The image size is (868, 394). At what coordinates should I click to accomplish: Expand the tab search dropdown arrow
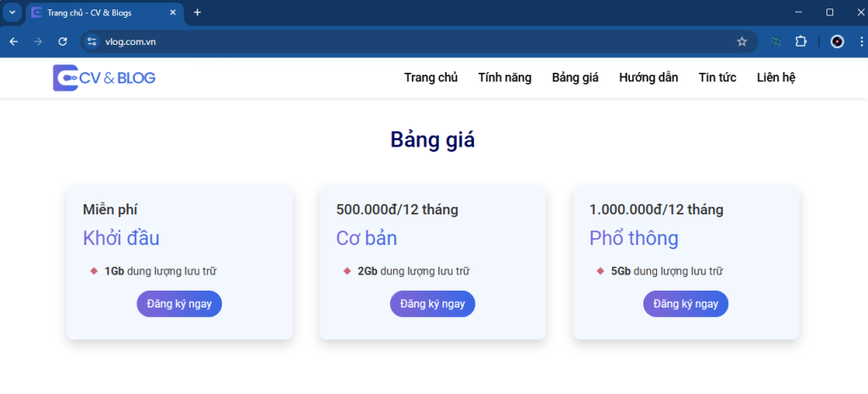pyautogui.click(x=12, y=12)
